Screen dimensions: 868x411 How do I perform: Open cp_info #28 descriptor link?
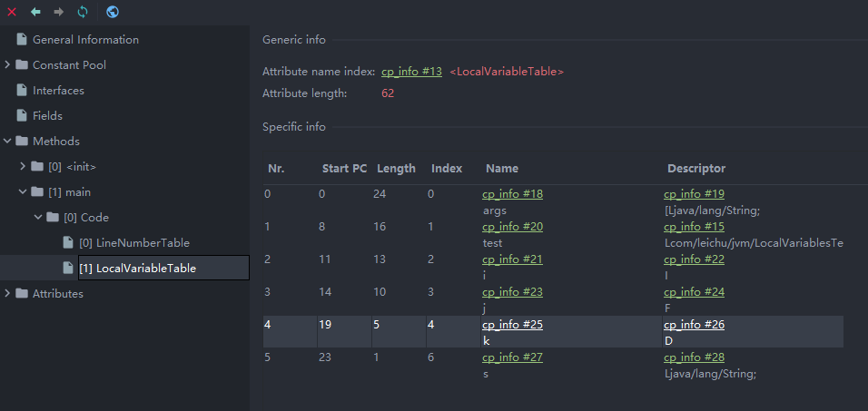click(694, 357)
